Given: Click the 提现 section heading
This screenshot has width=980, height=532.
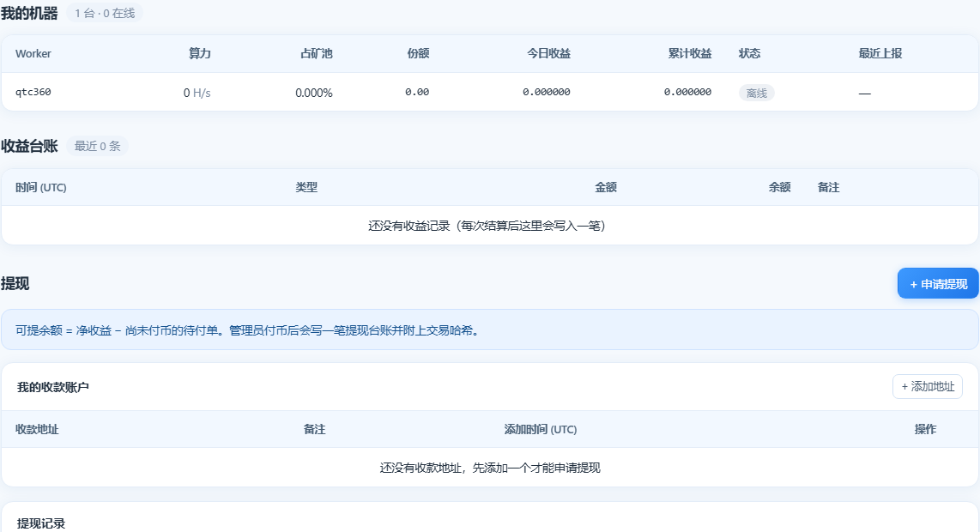Looking at the screenshot, I should (15, 284).
